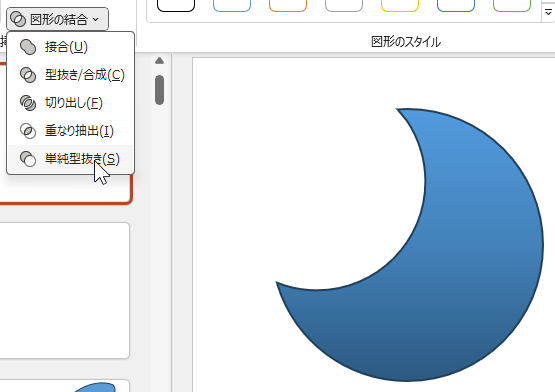The image size is (555, 392).
Task: Click the slide panel scroll up arrow
Action: click(159, 61)
